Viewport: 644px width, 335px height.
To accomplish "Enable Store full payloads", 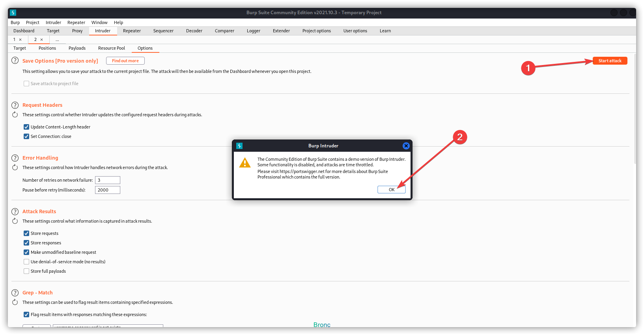I will coord(26,271).
